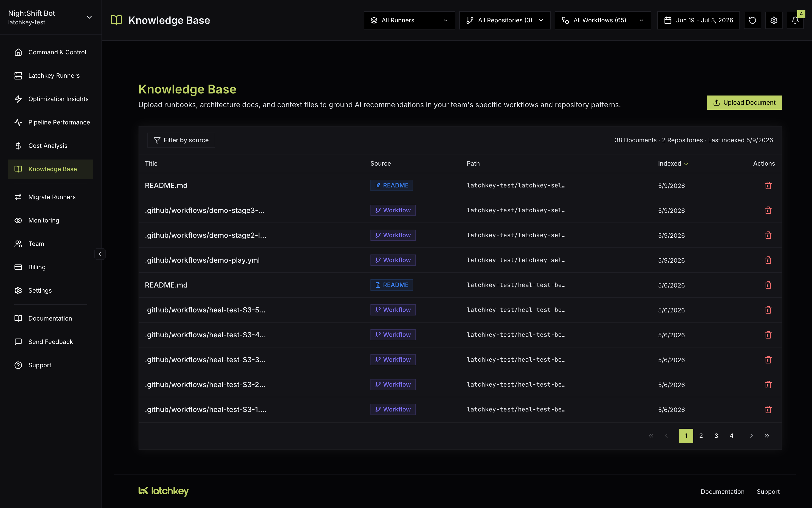Delete heal-test-S3-1 workflow document
Viewport: 812px width, 508px height.
[x=768, y=409]
